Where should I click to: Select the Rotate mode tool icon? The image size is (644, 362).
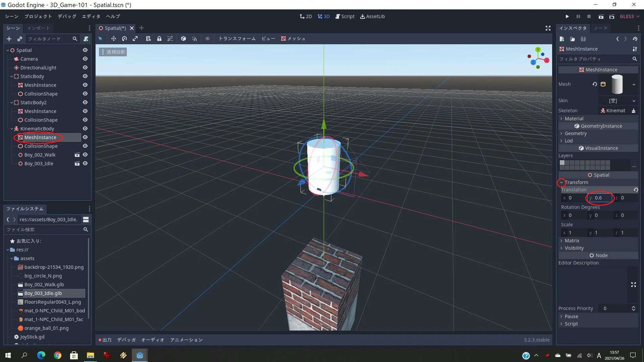pos(124,39)
